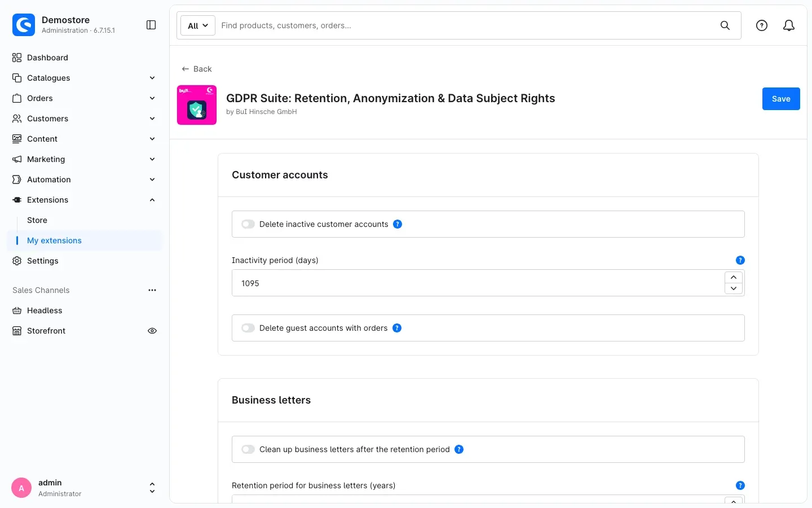Increase Inactivity period with up arrow
The image size is (812, 508).
(734, 277)
